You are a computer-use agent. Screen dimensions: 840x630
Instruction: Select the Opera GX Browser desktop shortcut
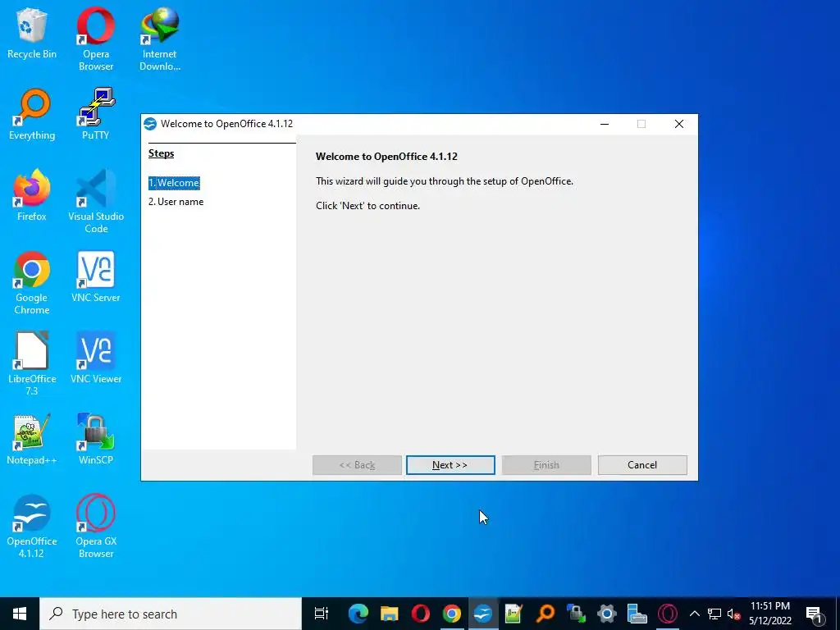point(96,526)
